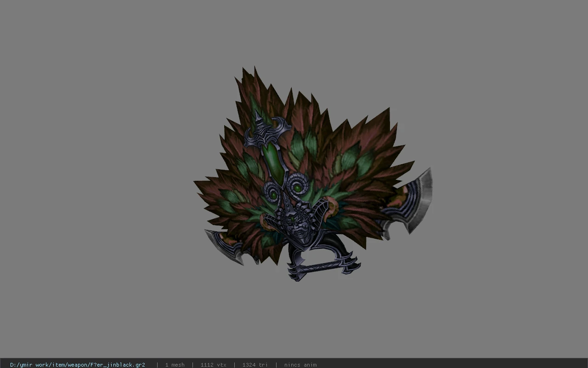This screenshot has height=368, width=588.
Task: Click the "1112 vtx" vertex count
Action: [x=213, y=365]
